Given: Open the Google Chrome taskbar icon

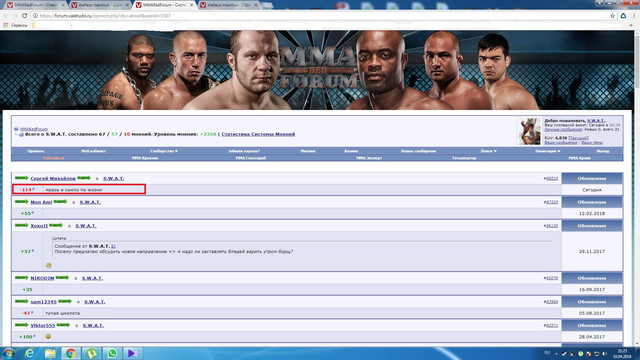Looking at the screenshot, I should (71, 353).
